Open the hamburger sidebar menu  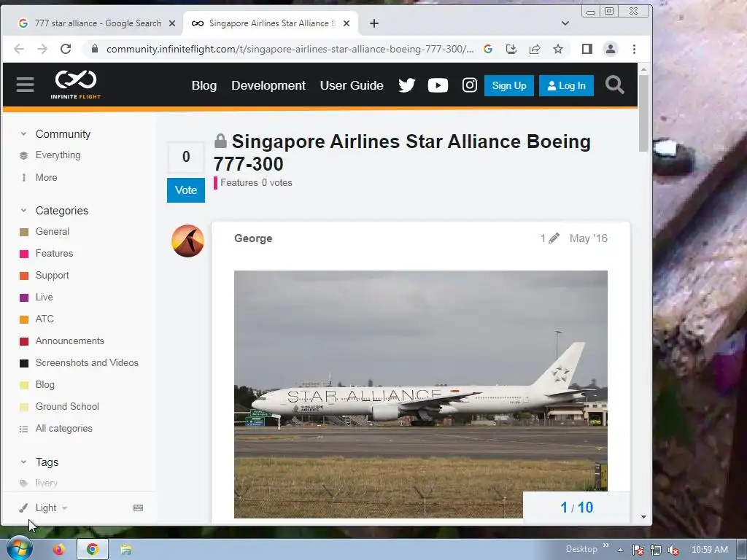[x=25, y=85]
